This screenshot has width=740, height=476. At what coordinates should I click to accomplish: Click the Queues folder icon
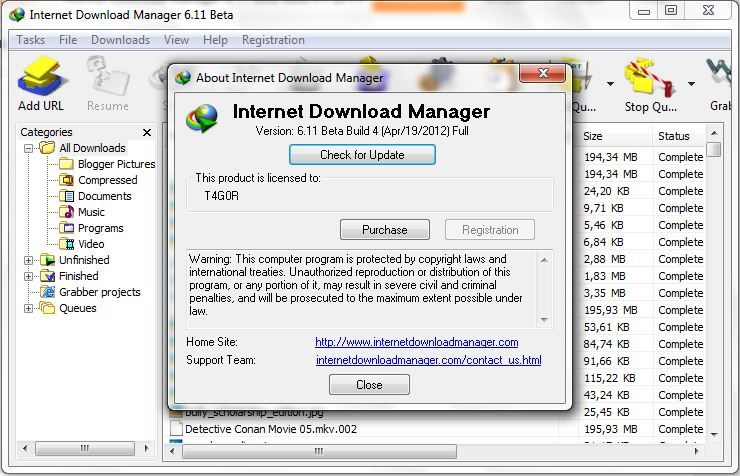[47, 308]
